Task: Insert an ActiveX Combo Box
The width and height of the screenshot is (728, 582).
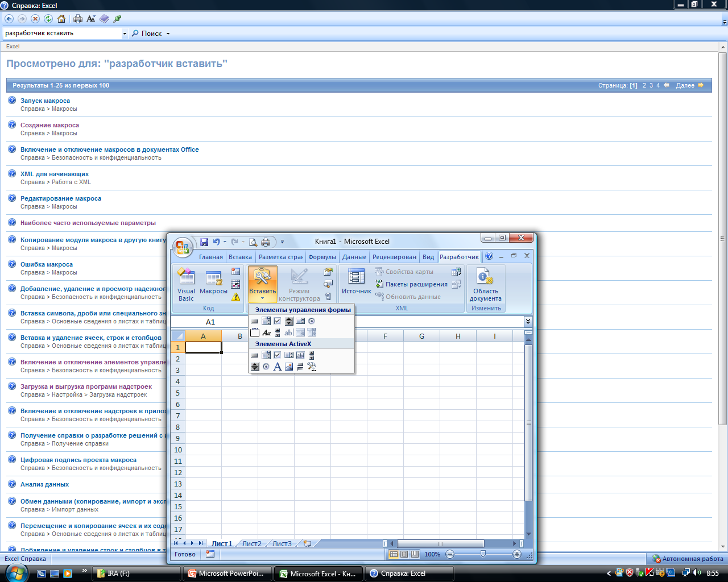Action: tap(266, 355)
